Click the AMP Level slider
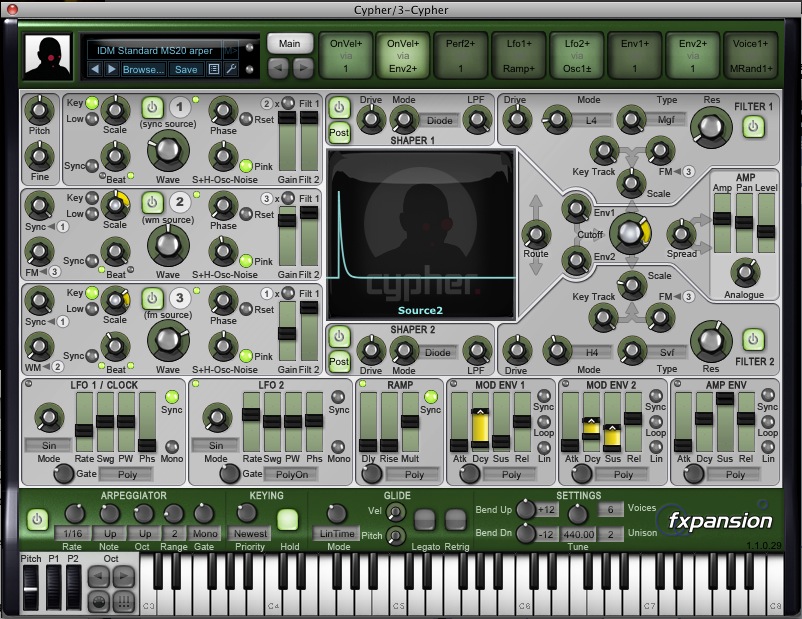Viewport: 802px width, 619px height. click(x=766, y=224)
